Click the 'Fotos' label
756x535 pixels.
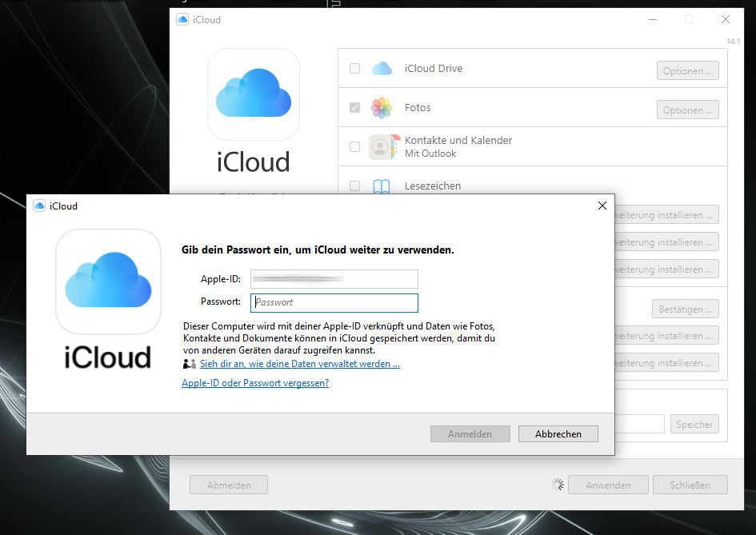coord(418,107)
